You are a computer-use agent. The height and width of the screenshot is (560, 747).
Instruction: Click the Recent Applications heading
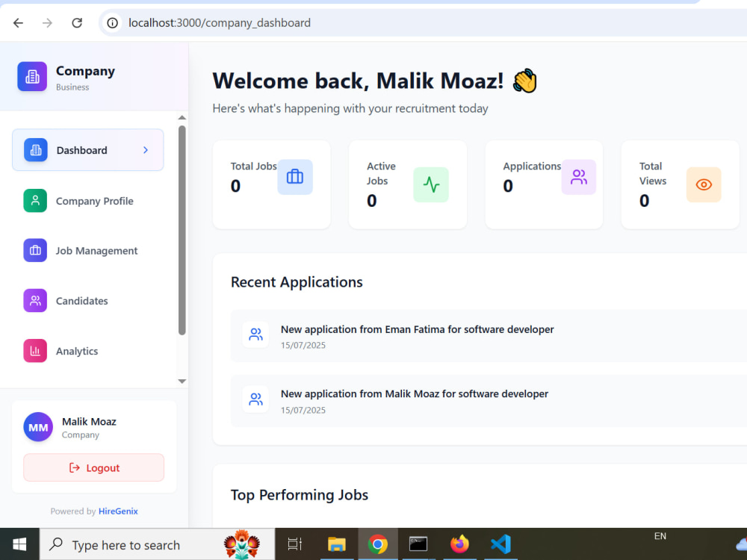point(297,282)
